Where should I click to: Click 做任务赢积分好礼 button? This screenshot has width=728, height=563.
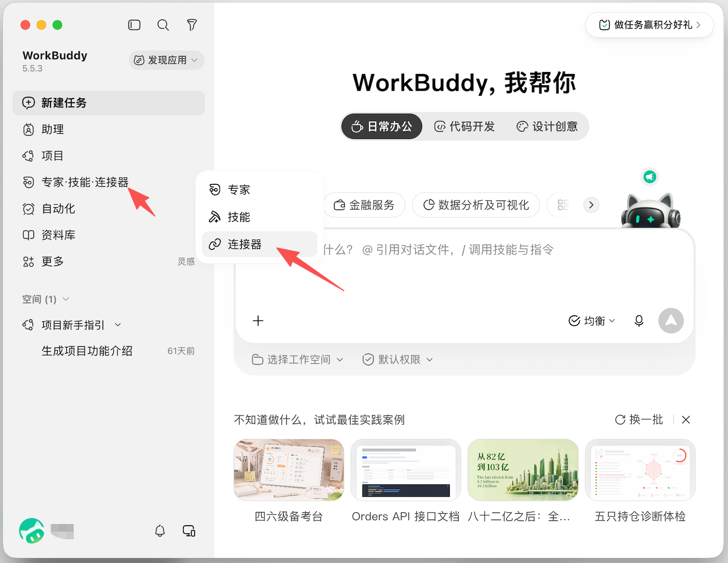pyautogui.click(x=649, y=25)
